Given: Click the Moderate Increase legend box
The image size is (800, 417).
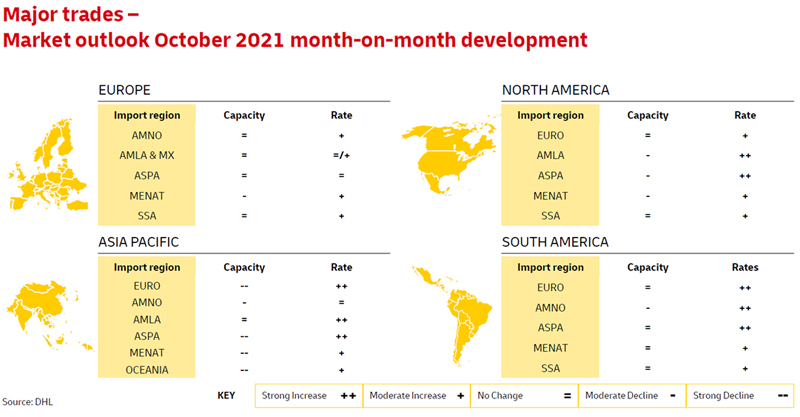Looking at the screenshot, I should (416, 395).
